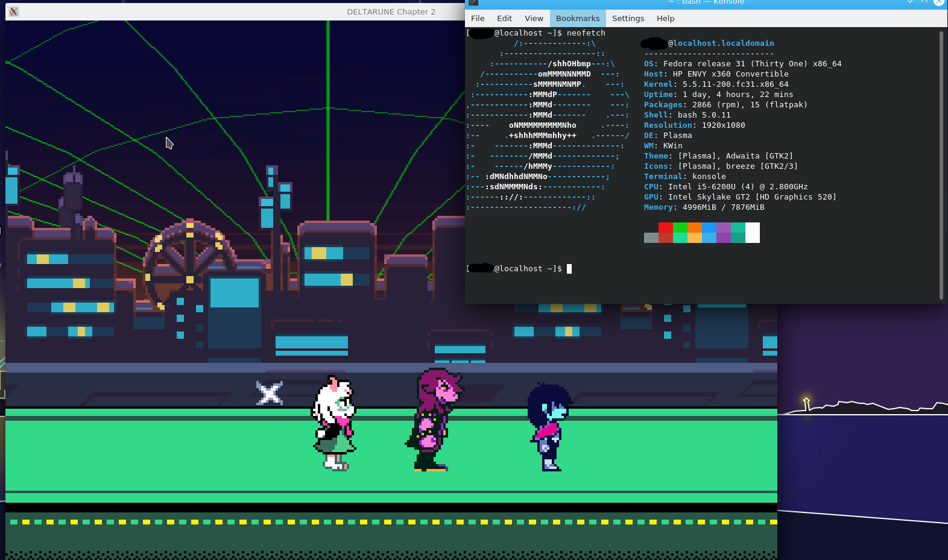Click the typed 'neofetch' command text
The image size is (948, 560).
pyautogui.click(x=586, y=33)
